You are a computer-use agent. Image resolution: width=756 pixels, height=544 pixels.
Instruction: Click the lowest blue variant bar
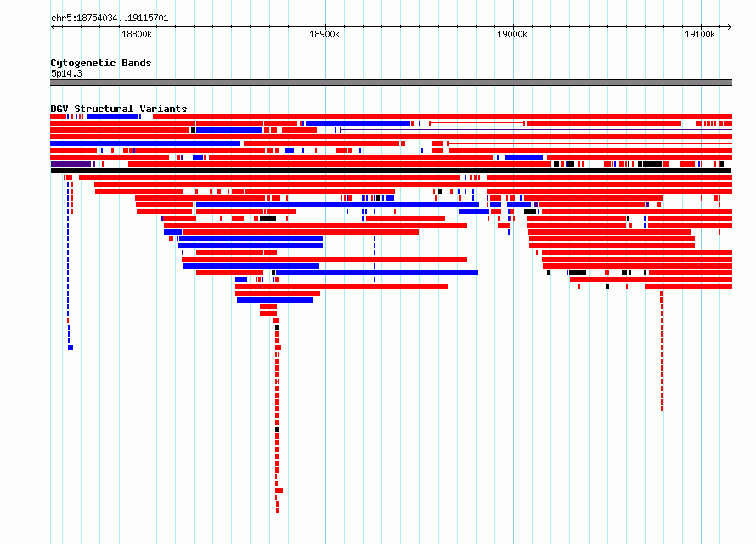tap(275, 300)
